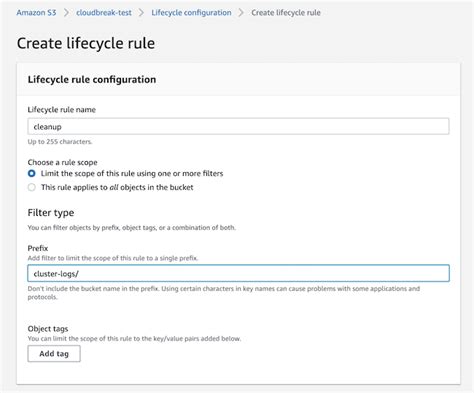
Task: Select the Limit the scope radio button
Action: 32,173
